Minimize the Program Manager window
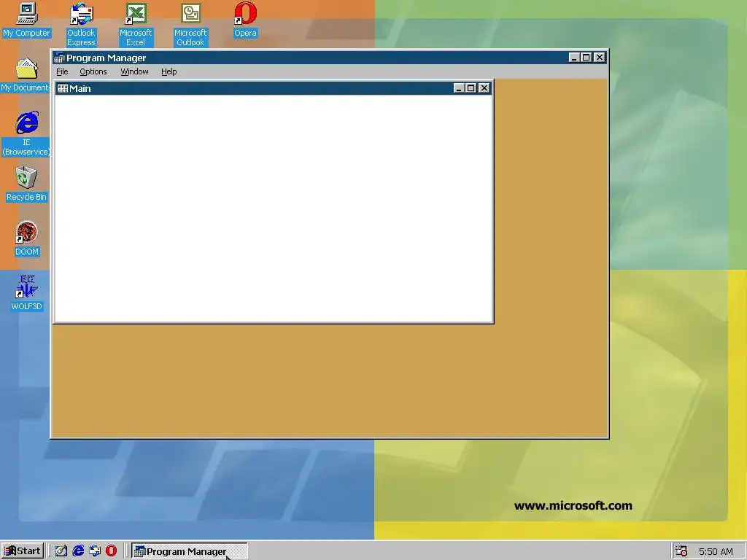This screenshot has width=747, height=560. (574, 58)
